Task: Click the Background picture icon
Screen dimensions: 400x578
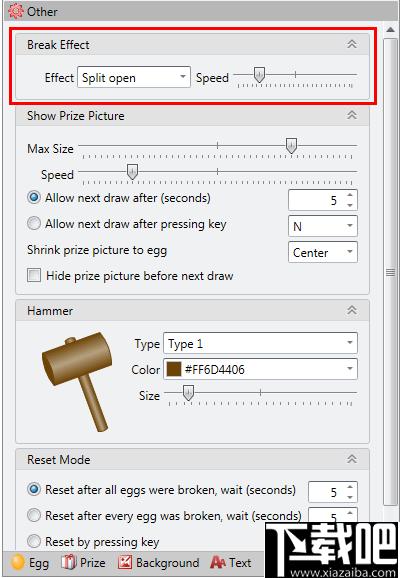Action: click(x=125, y=563)
